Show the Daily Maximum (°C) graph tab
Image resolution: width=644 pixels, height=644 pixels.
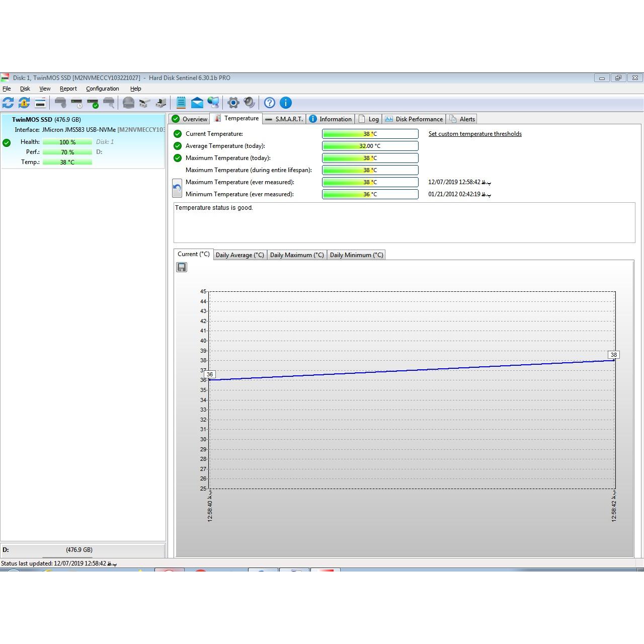point(297,255)
